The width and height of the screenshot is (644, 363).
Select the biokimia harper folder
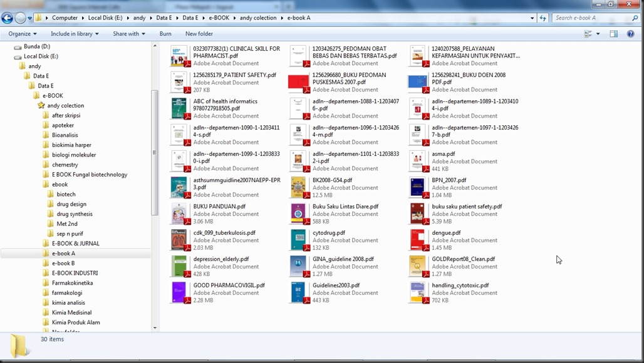71,145
